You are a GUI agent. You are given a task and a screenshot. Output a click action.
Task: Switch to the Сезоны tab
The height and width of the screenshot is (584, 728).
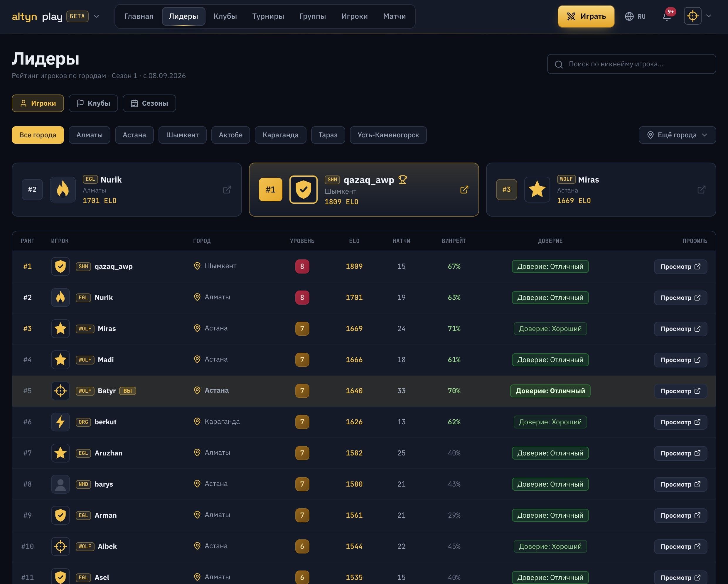149,103
